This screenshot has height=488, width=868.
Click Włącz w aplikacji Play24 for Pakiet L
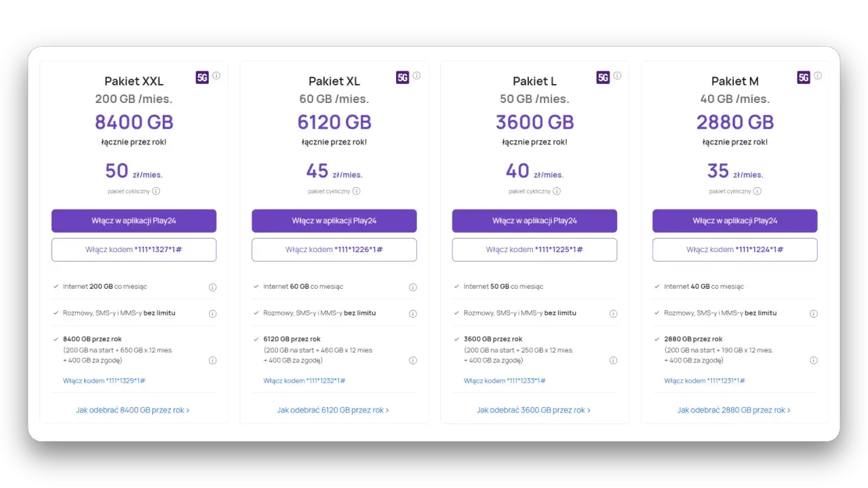(534, 221)
